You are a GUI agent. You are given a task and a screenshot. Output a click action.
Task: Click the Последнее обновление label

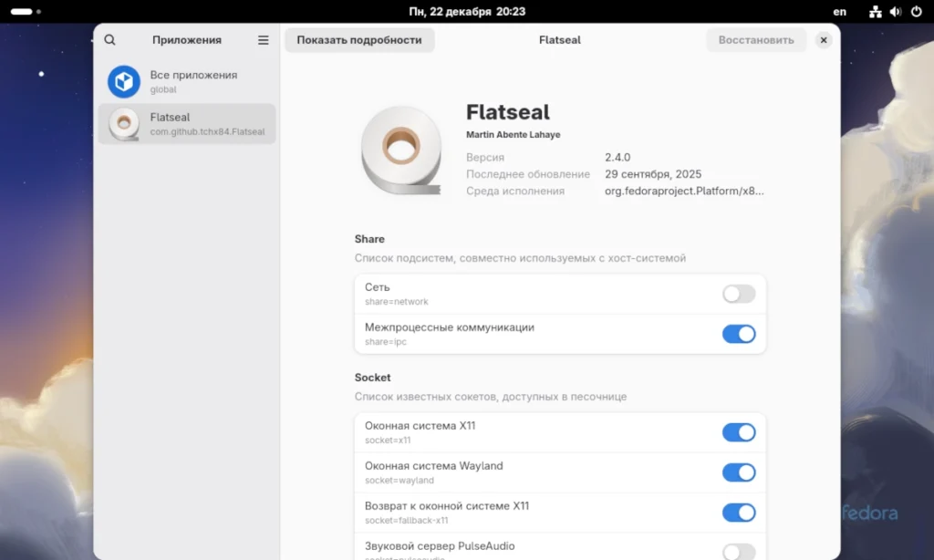click(528, 174)
